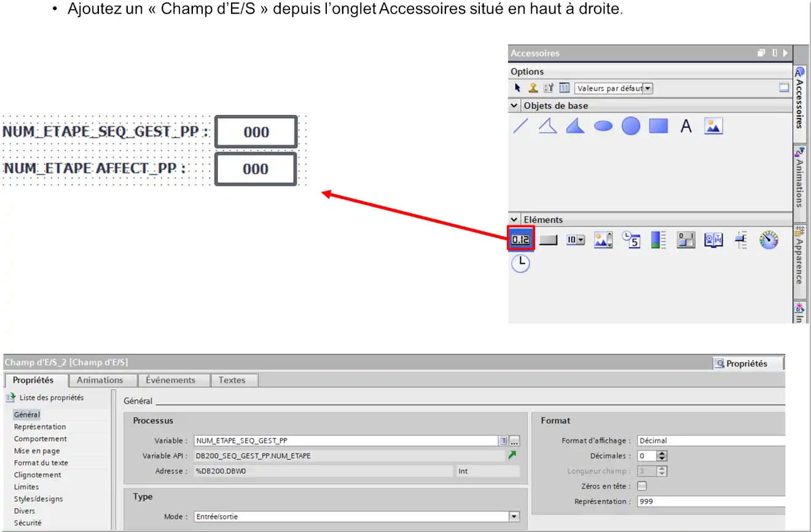The width and height of the screenshot is (811, 532).
Task: Pick the Ellipse basic object
Action: (x=603, y=127)
